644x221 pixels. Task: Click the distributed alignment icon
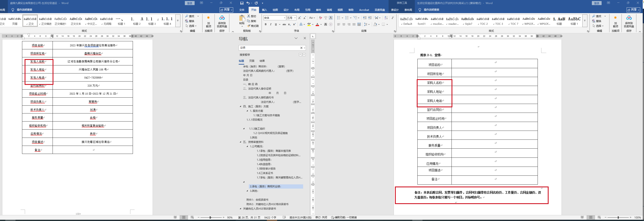point(359,25)
